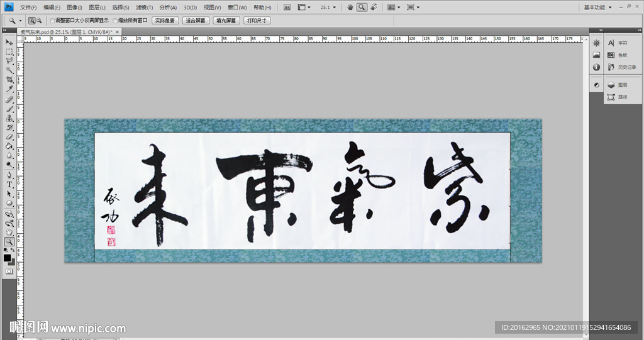The width and height of the screenshot is (644, 340).
Task: Select the Ellipse shape tool
Action: pos(9,203)
